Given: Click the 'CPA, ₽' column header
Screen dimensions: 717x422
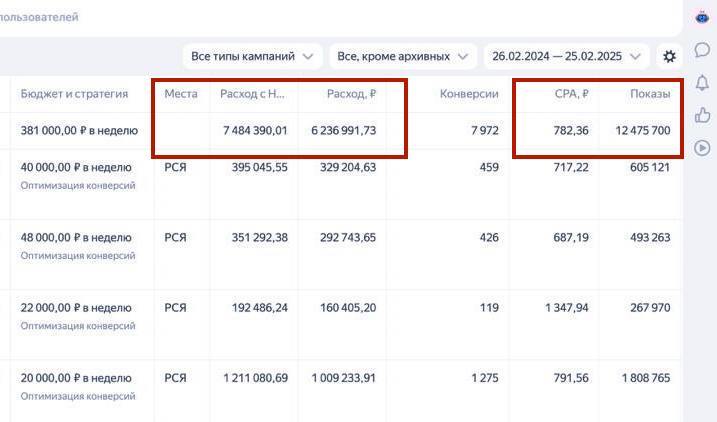Looking at the screenshot, I should [x=571, y=94].
